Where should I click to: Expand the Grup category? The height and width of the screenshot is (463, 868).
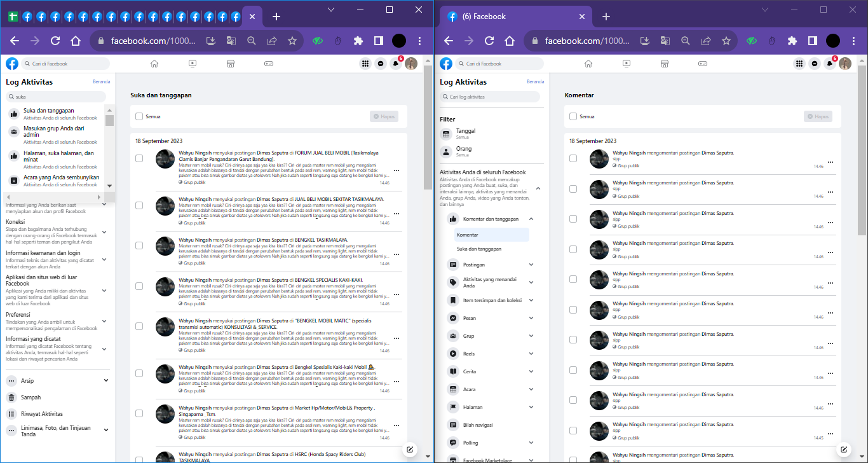[x=531, y=336]
